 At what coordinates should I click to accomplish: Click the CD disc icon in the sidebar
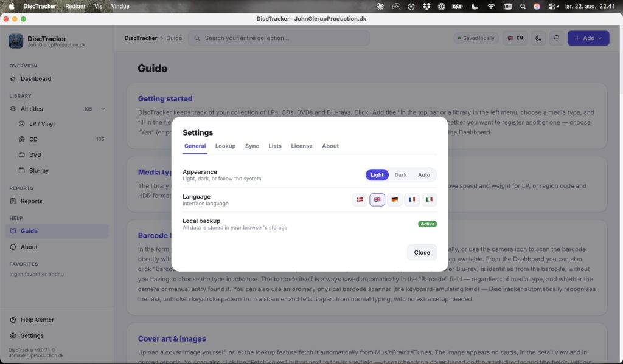pyautogui.click(x=22, y=139)
